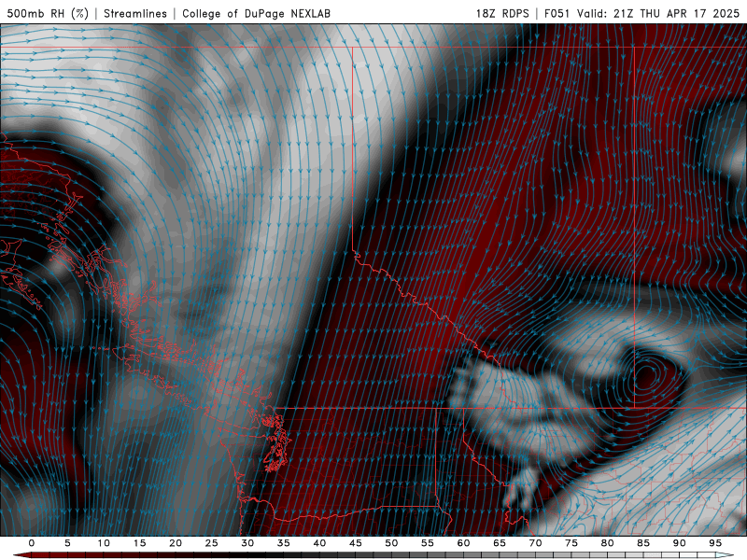
Task: Click the 30 value on the colorbar
Action: click(x=247, y=543)
